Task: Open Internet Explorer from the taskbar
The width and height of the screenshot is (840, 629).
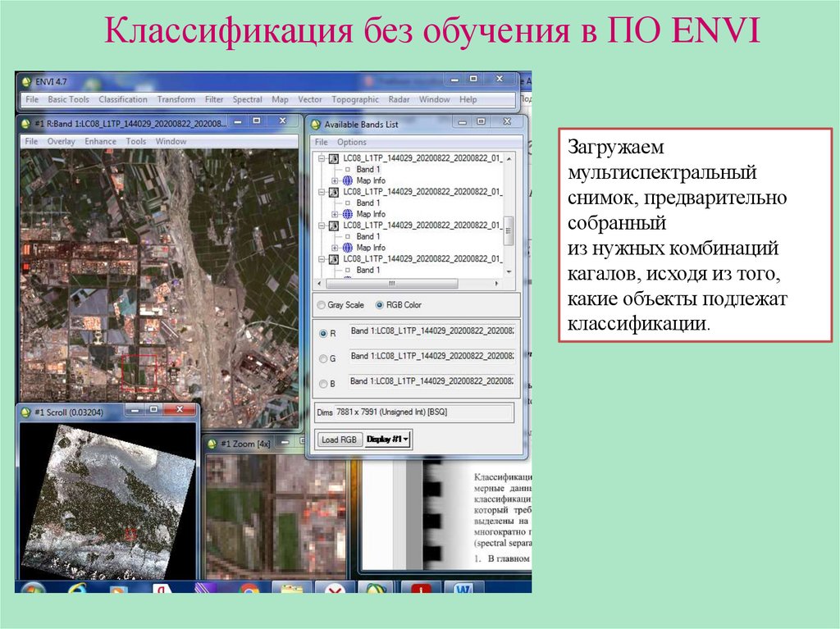Action: coord(78,588)
